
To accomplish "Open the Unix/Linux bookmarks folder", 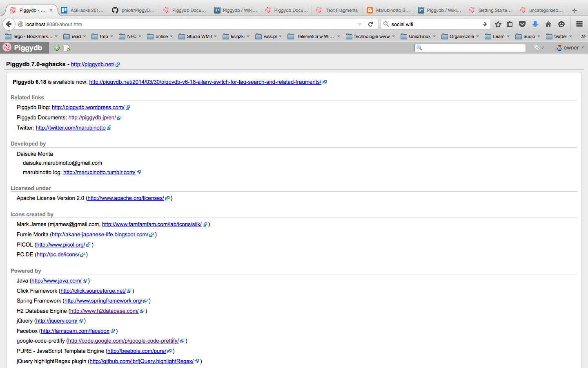I will point(419,36).
